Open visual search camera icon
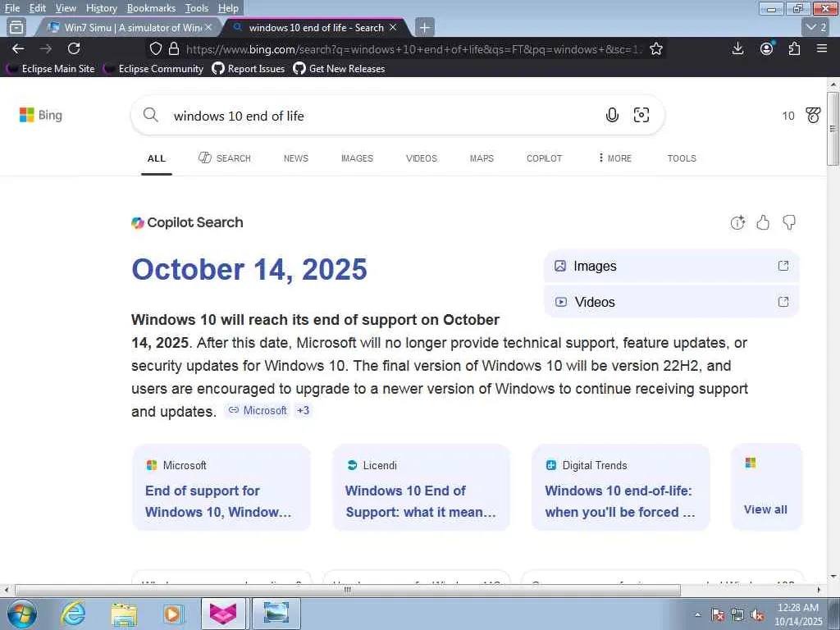Screen dimensions: 840x630 click(x=641, y=115)
